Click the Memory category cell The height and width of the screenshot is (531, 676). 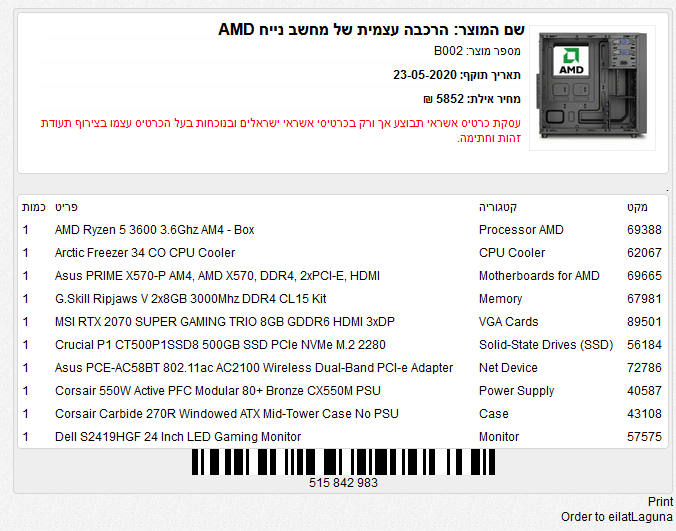click(500, 299)
